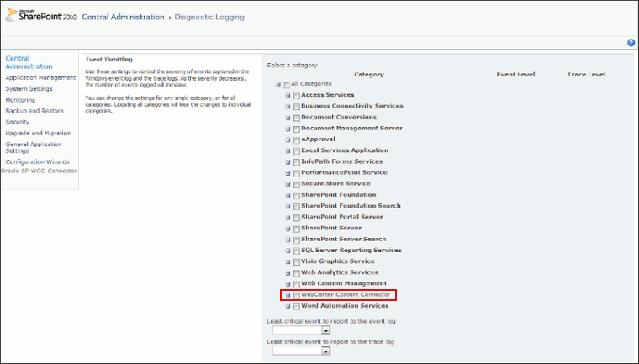
Task: Expand SQL Server Reporting Services node
Action: [288, 251]
